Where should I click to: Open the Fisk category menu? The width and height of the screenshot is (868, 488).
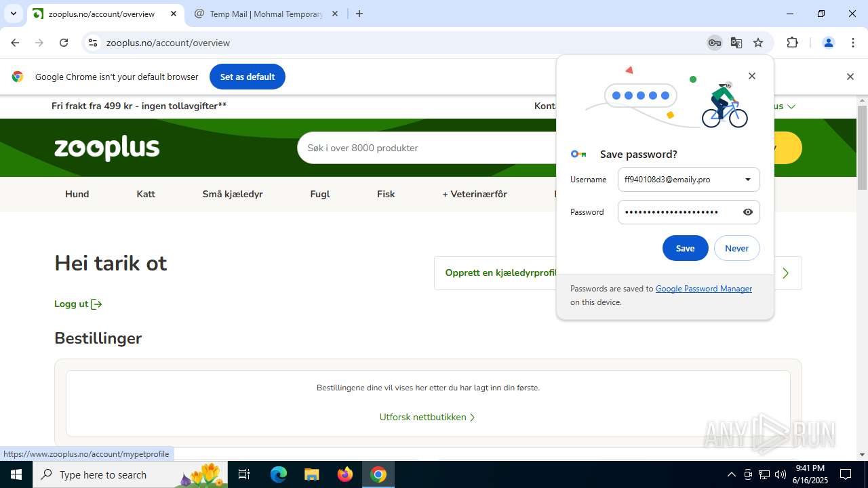pyautogui.click(x=386, y=194)
